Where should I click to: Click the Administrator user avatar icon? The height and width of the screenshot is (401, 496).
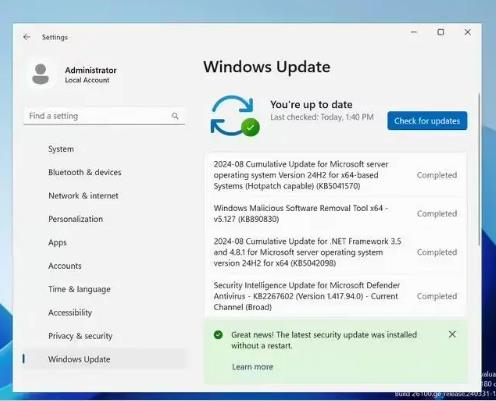[41, 74]
